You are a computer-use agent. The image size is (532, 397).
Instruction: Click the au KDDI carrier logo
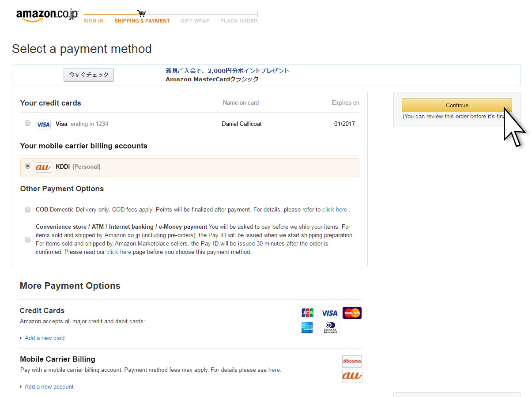[x=43, y=167]
